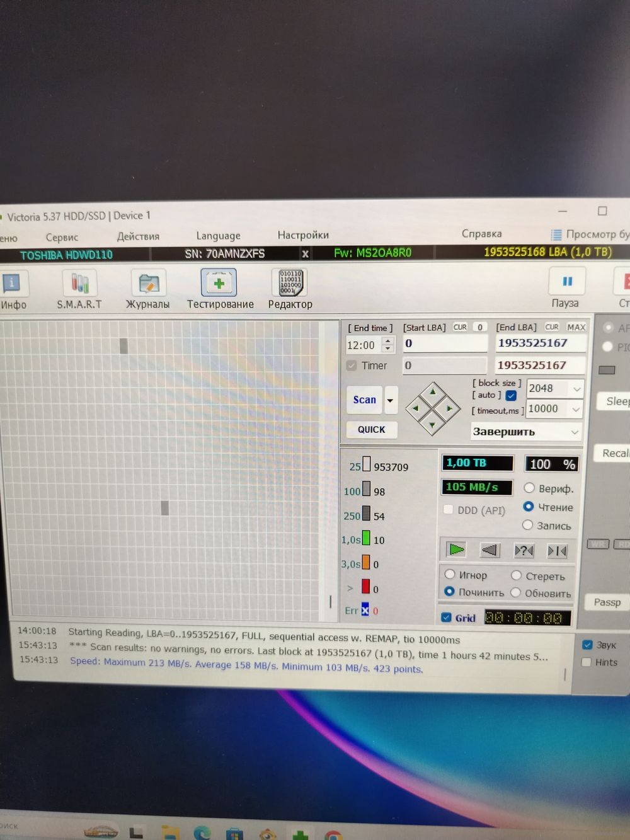
Task: Select the Вериф. verify mode
Action: pos(529,488)
